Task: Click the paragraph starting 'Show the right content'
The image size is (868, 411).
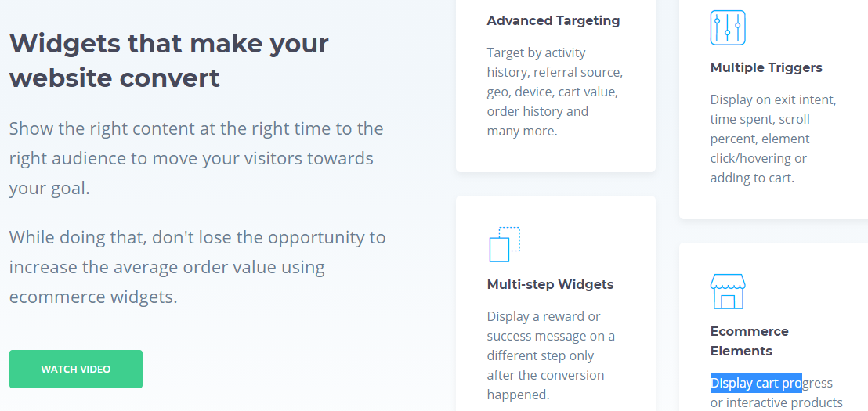Action: pos(197,159)
